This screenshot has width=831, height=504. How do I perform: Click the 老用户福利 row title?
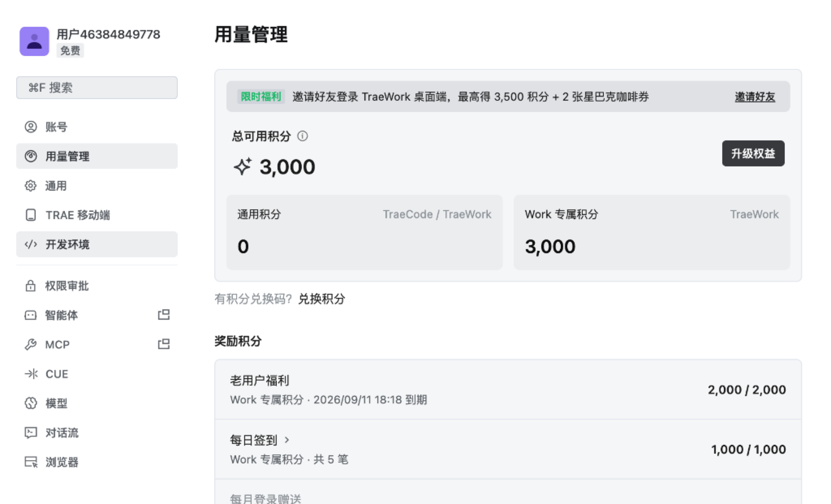(260, 380)
